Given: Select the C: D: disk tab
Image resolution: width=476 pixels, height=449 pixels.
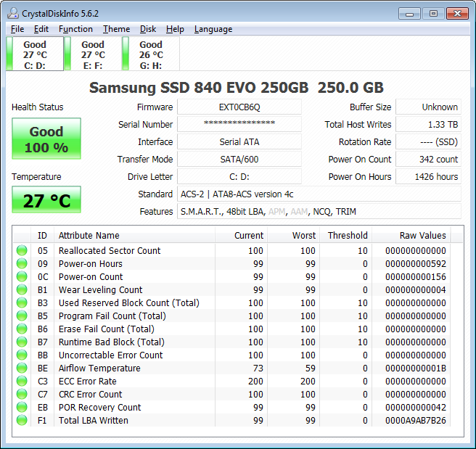Looking at the screenshot, I should pos(35,54).
